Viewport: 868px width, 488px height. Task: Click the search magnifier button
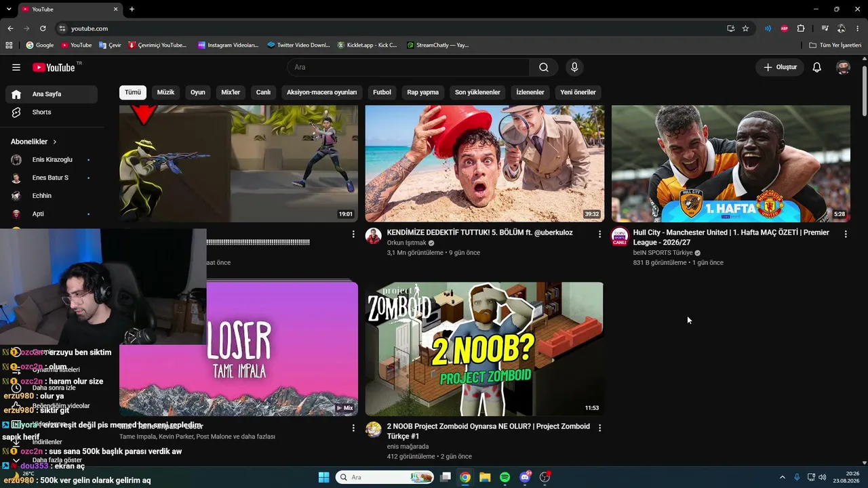(544, 67)
